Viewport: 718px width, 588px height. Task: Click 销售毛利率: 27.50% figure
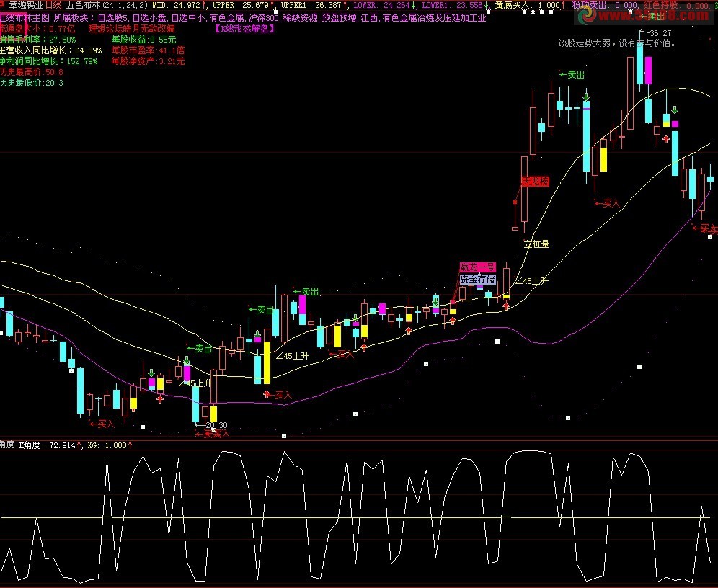click(x=37, y=40)
